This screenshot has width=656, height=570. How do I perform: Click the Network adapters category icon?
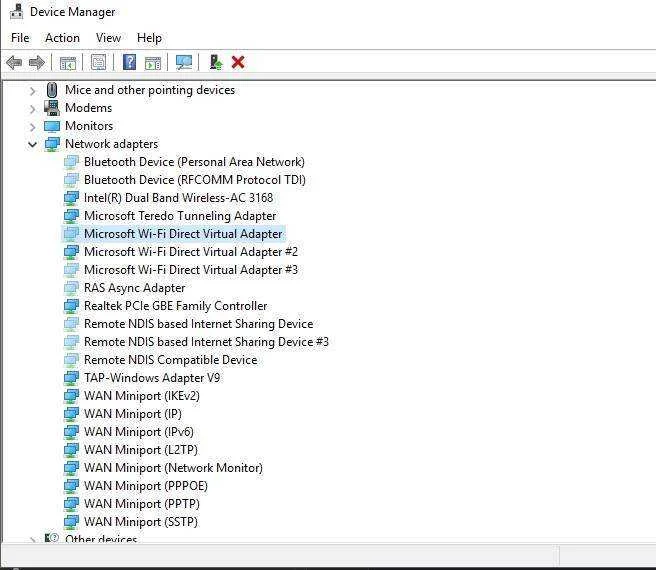pos(52,144)
